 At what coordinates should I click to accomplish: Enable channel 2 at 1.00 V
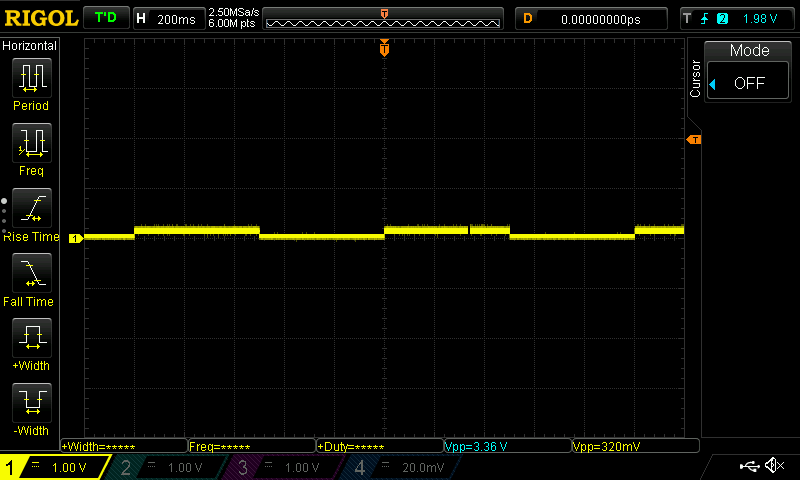click(168, 467)
